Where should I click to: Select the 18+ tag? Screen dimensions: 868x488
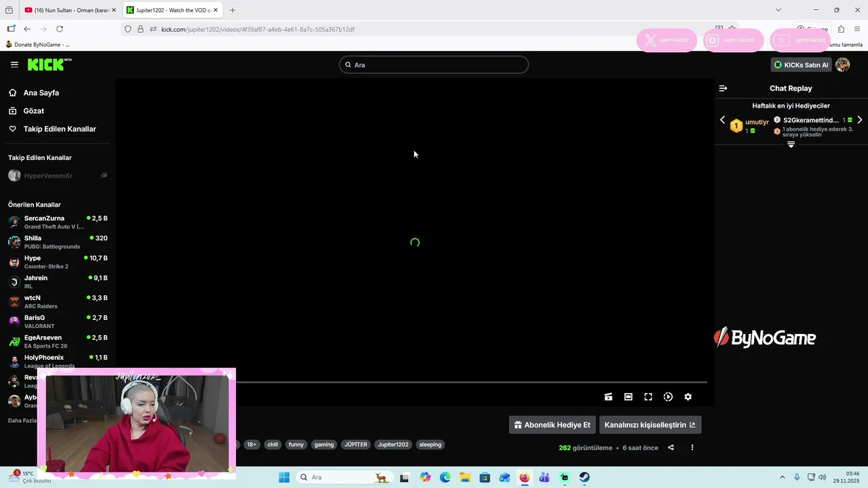click(252, 445)
